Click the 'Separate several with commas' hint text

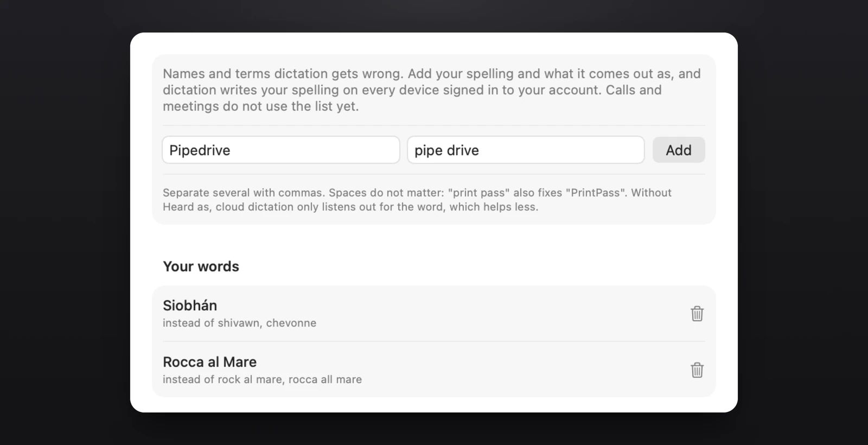[417, 200]
